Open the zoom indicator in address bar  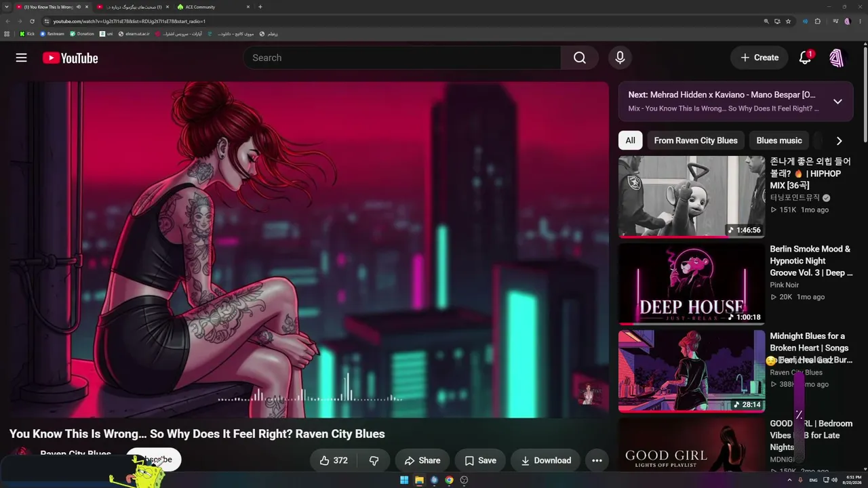(x=766, y=21)
